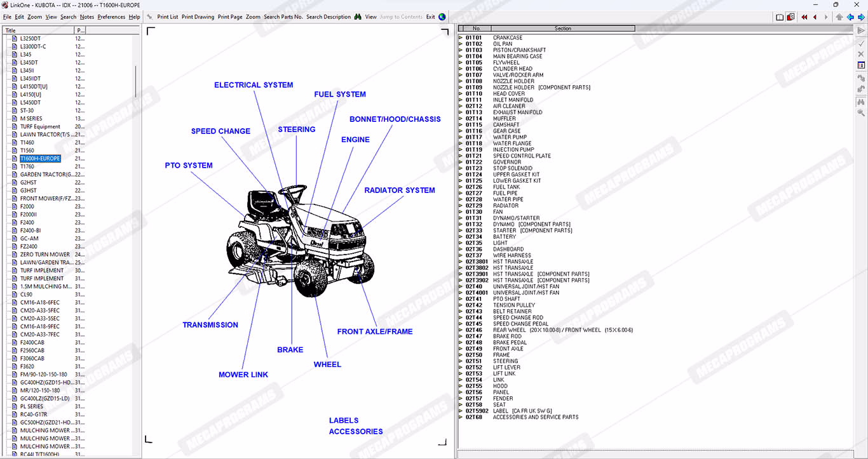Expand the 01T01 CRANKCASE section
Image resolution: width=868 pixels, height=459 pixels.
coord(461,38)
